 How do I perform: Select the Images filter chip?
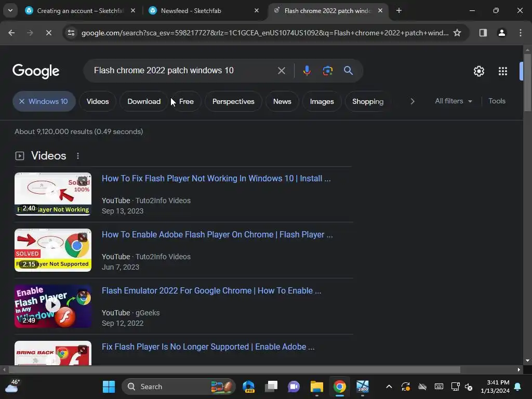coord(322,101)
